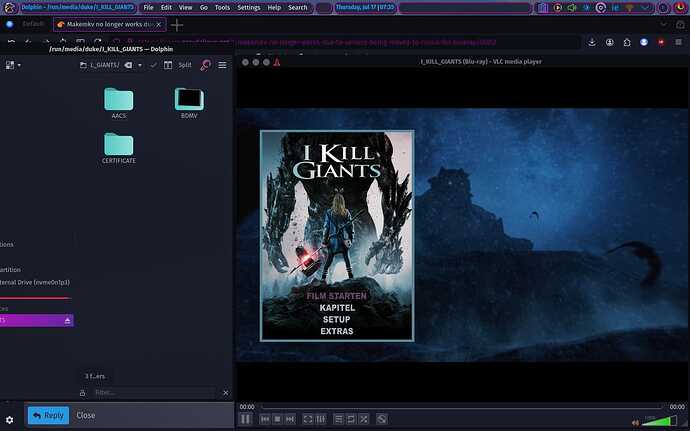This screenshot has width=690, height=431.
Task: Open Dolphin Go menu
Action: 204,7
